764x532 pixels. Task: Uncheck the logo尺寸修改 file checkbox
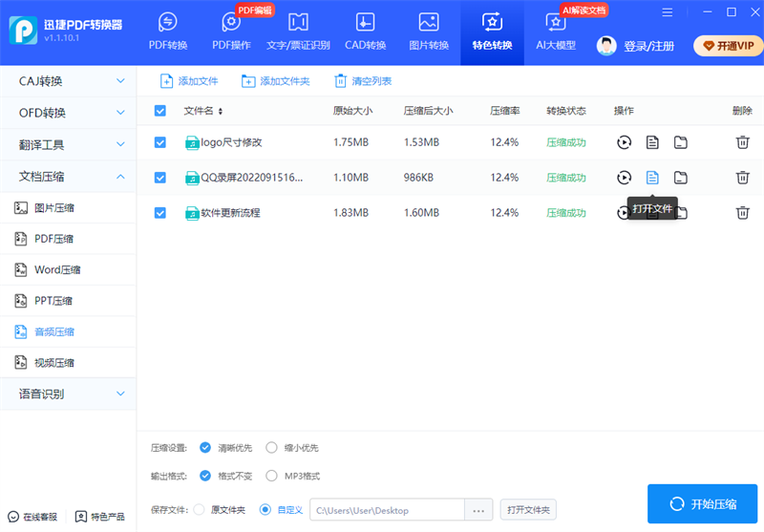[x=160, y=143]
